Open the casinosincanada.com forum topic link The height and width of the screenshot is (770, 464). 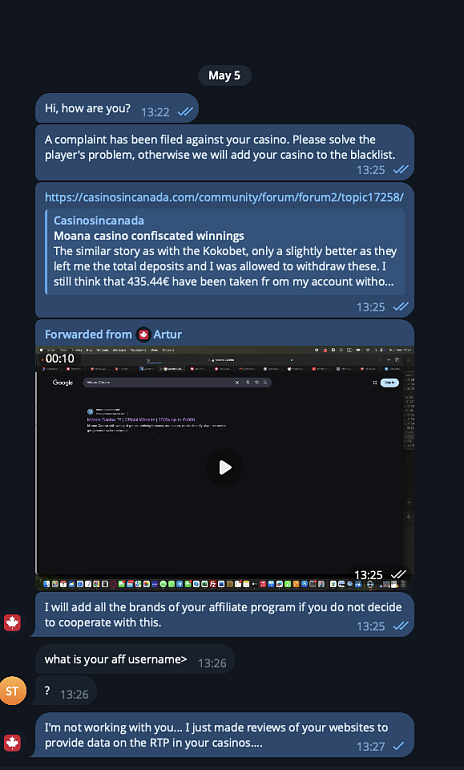[224, 197]
